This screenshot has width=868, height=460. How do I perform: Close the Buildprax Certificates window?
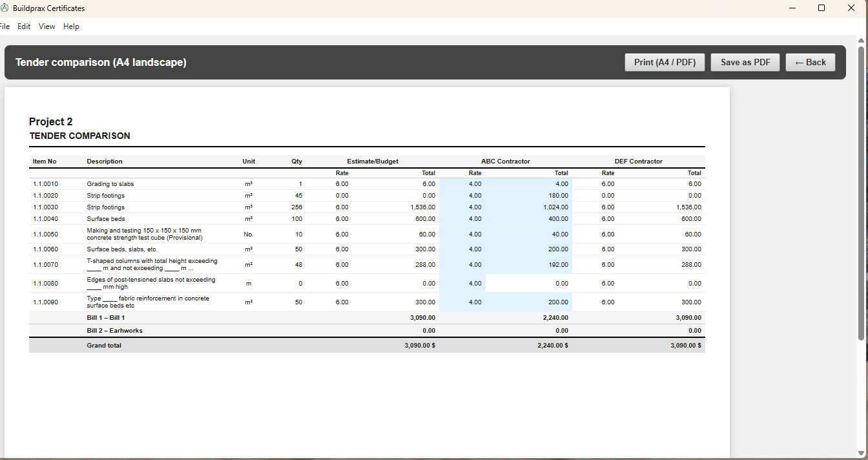coord(851,8)
